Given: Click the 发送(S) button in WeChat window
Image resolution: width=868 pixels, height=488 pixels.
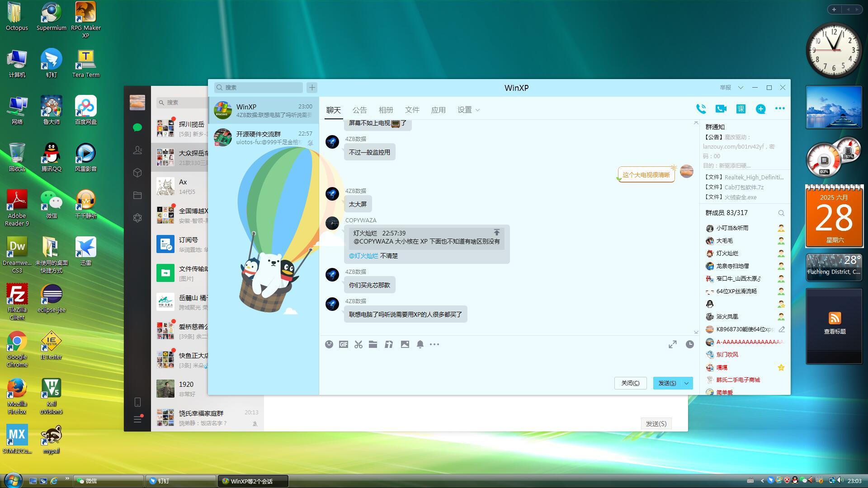Looking at the screenshot, I should 656,423.
